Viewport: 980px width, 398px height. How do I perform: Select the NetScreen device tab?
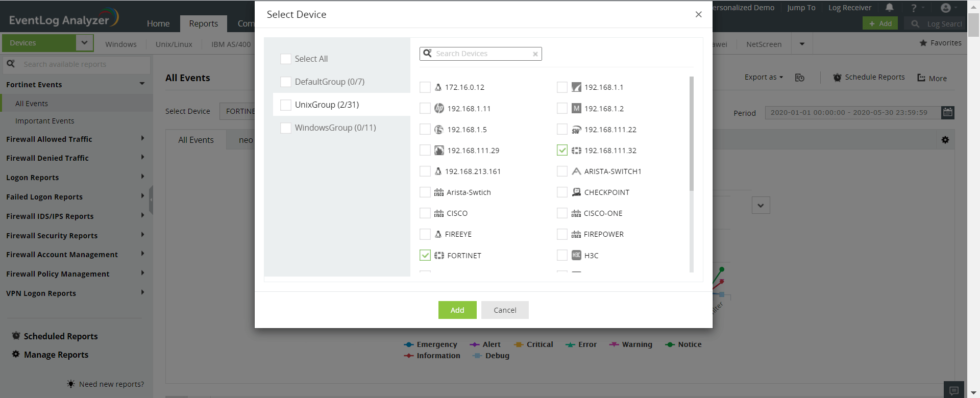pyautogui.click(x=764, y=44)
